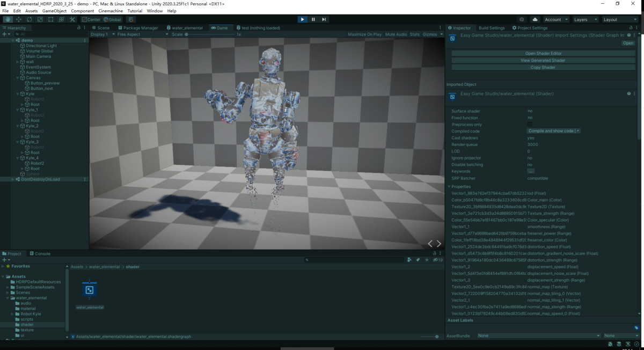Toggle Maximize On Play
This screenshot has height=350, width=644.
(364, 34)
